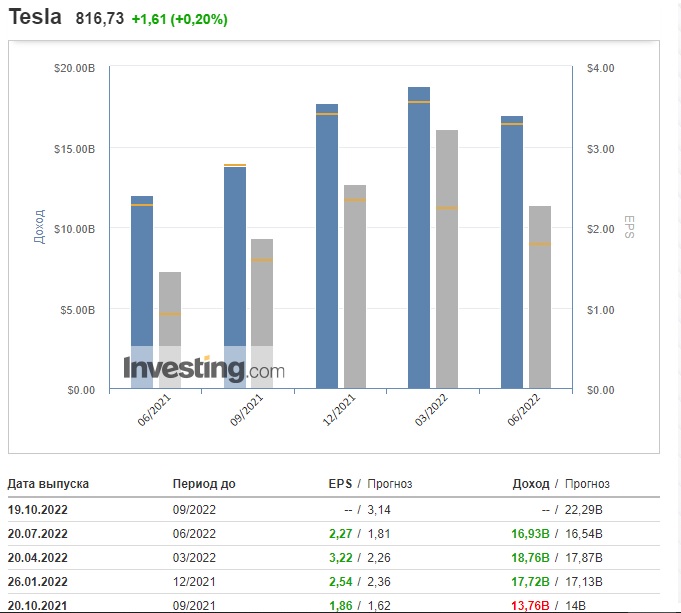The height and width of the screenshot is (613, 681).
Task: Click the gray EPS bar for 09/2021
Action: (x=262, y=313)
